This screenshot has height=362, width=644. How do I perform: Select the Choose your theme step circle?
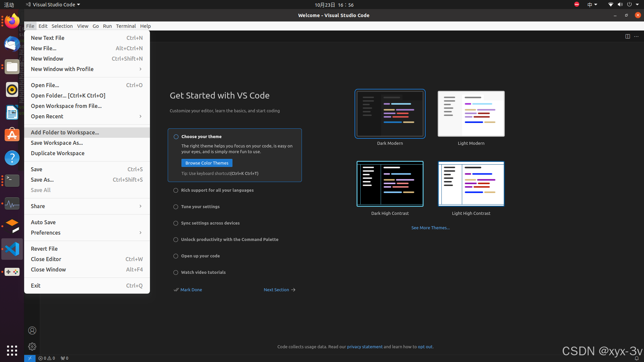(x=176, y=137)
